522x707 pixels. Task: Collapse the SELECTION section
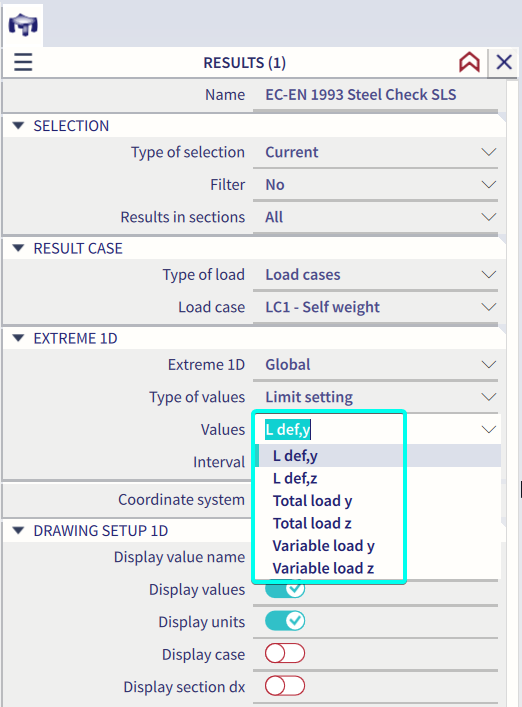click(x=18, y=126)
